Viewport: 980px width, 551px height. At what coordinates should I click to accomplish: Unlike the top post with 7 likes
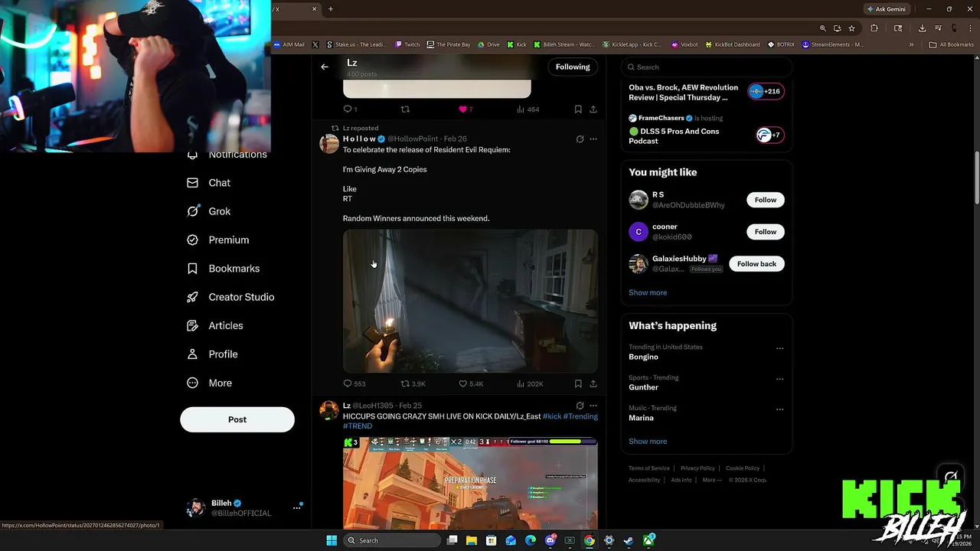(465, 109)
